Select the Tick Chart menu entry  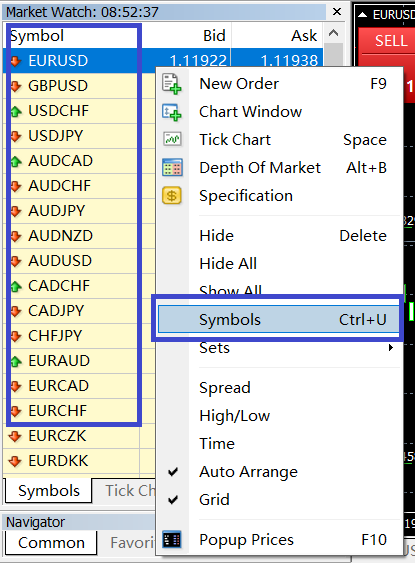point(279,140)
